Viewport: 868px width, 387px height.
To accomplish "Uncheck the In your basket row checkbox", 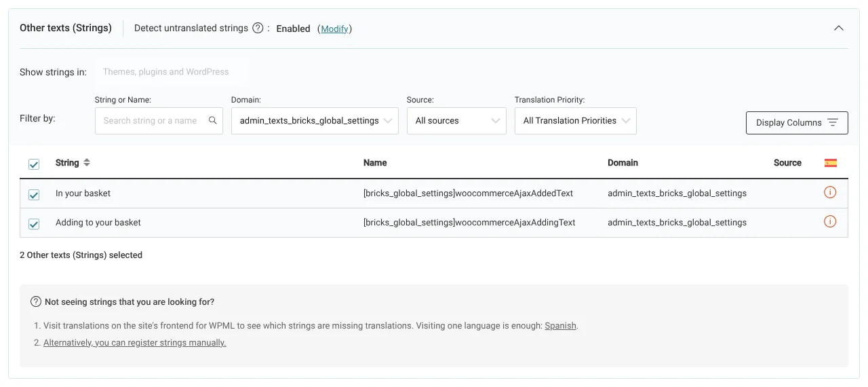I will coord(34,195).
